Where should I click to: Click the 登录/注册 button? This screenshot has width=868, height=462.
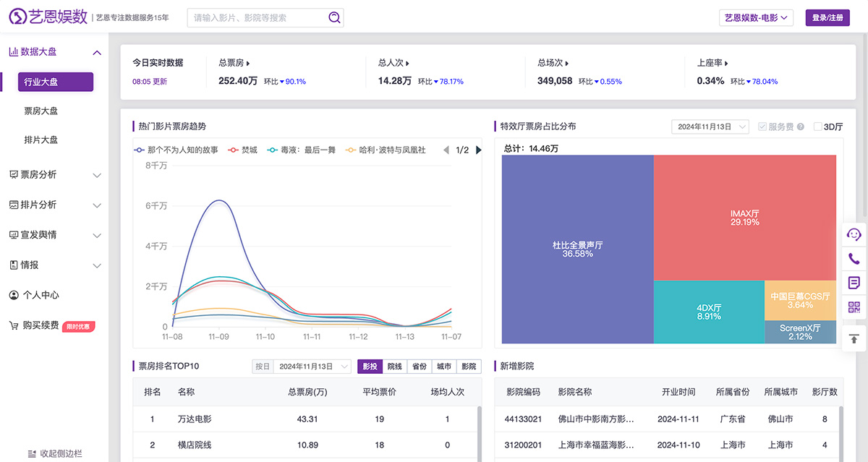827,17
